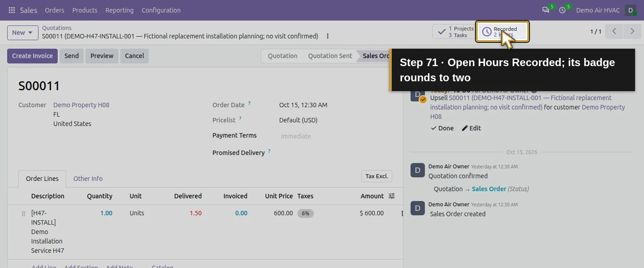Mark the Upsell activity as Done
This screenshot has width=644, height=268.
[x=442, y=128]
